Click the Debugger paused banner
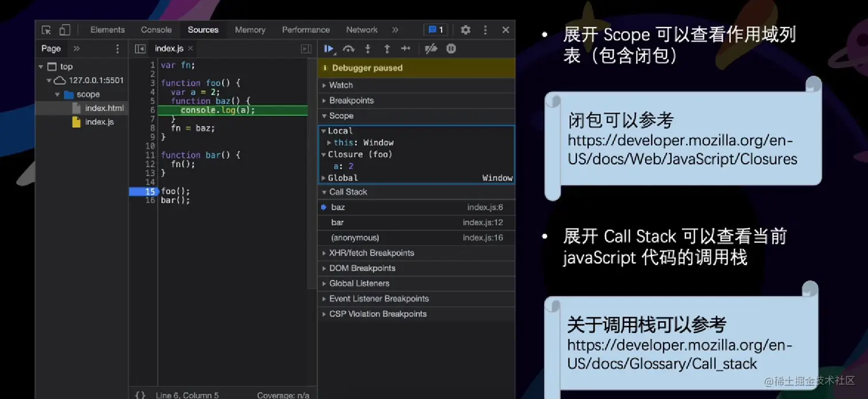 416,68
